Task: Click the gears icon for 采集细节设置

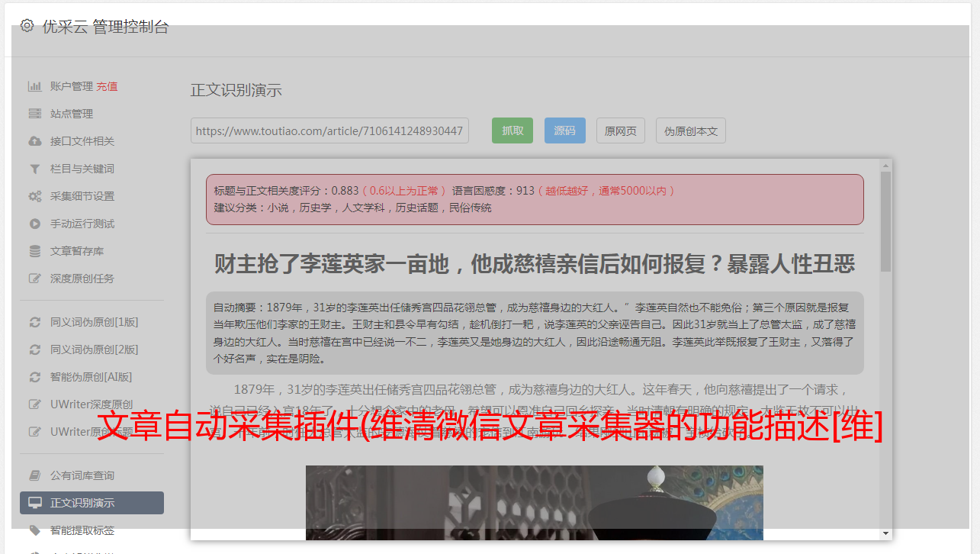Action: [34, 196]
